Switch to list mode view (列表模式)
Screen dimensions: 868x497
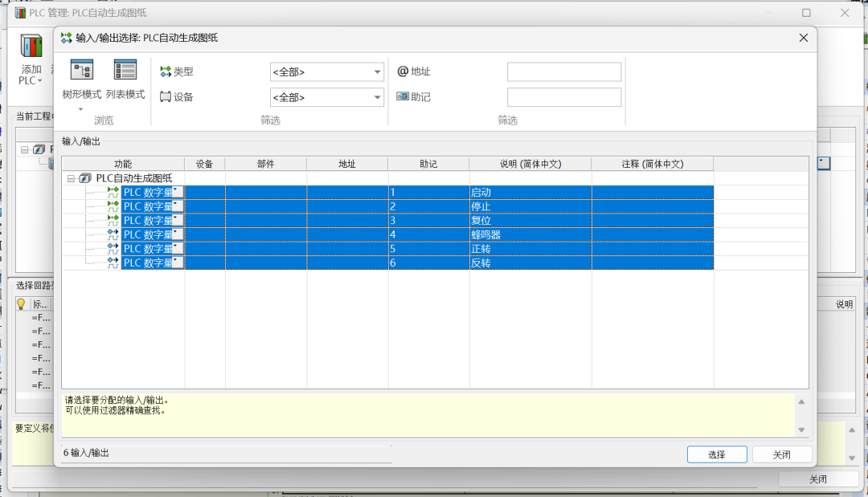point(125,79)
